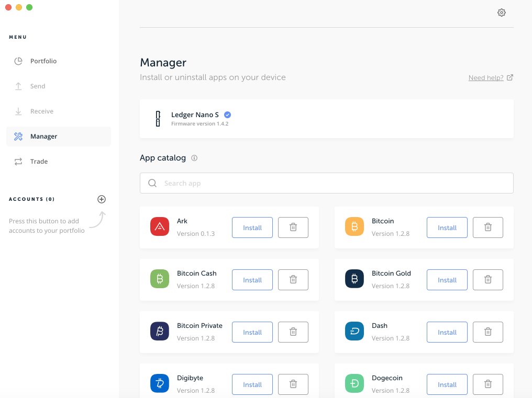This screenshot has height=398, width=532.
Task: Install the Bitcoin Private app
Action: point(252,332)
